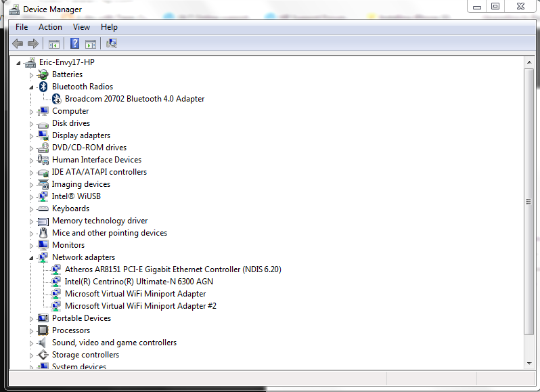Click the Batteries category icon
Screen dimensions: 540x392
pyautogui.click(x=43, y=74)
